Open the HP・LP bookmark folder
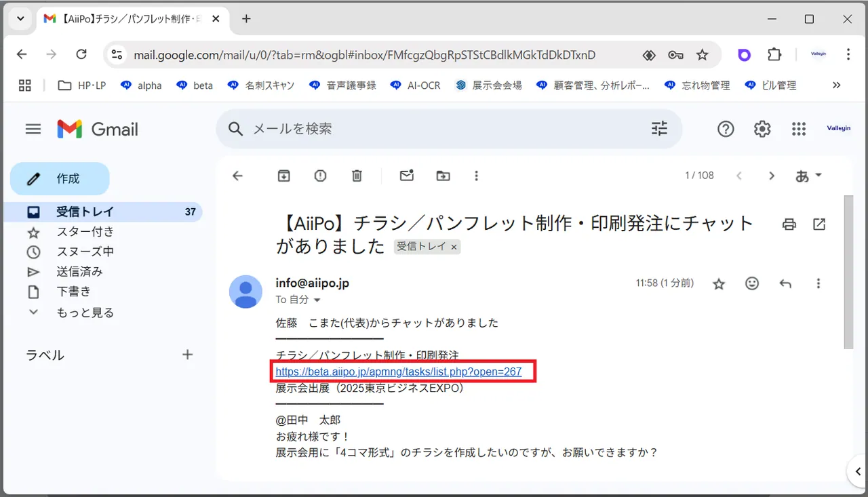Viewport: 868px width, 497px height. click(x=81, y=85)
